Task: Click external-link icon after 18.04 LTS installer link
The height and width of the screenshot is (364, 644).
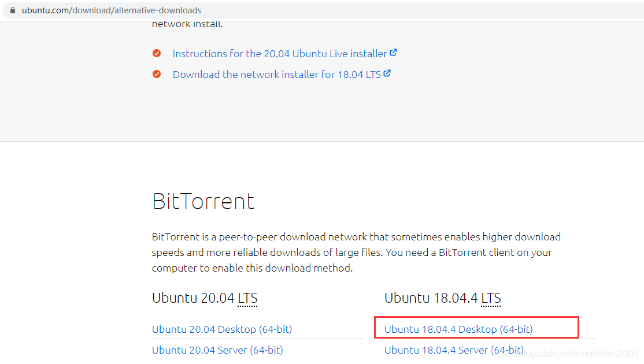Action: click(x=387, y=73)
